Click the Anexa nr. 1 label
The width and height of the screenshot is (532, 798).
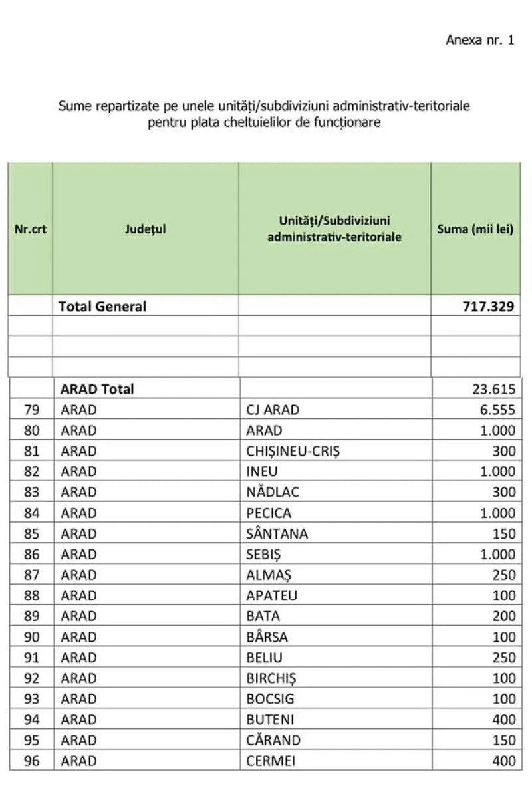click(x=480, y=40)
